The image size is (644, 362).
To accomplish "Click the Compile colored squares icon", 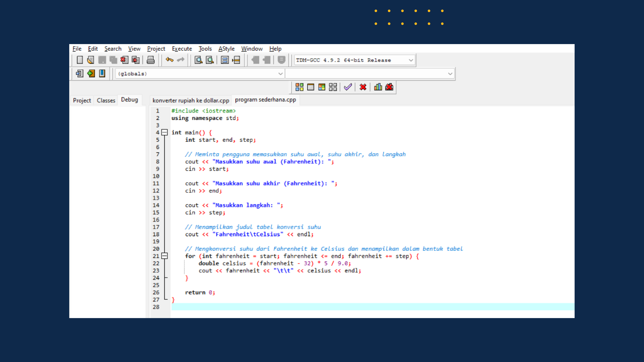I will [299, 87].
